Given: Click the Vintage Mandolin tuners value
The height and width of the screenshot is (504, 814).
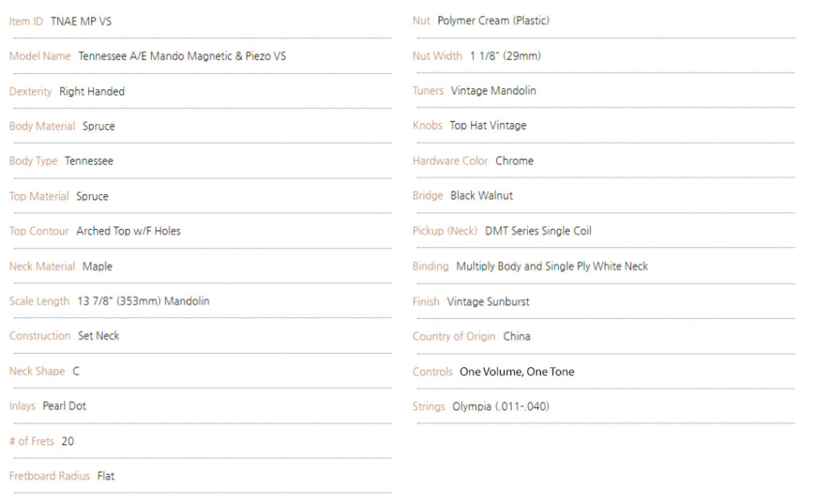Looking at the screenshot, I should 493,91.
